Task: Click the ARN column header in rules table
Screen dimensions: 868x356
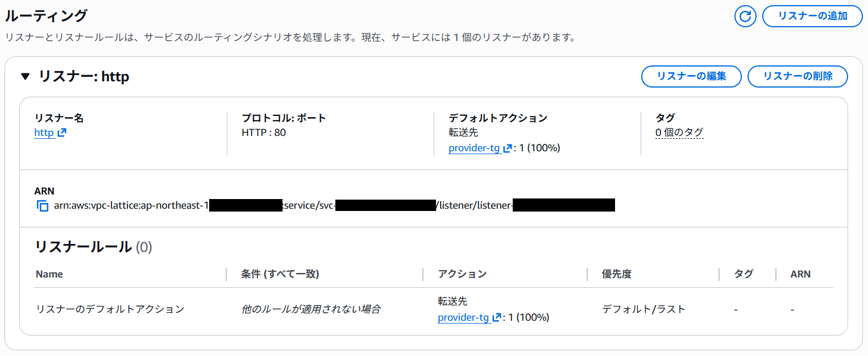Action: (x=800, y=274)
